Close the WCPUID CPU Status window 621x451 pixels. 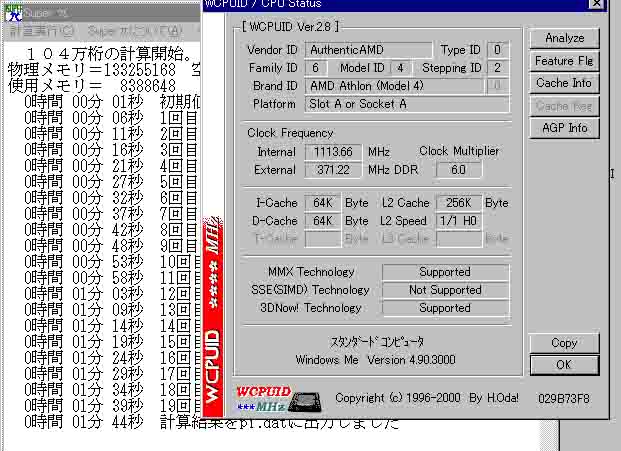tap(596, 4)
